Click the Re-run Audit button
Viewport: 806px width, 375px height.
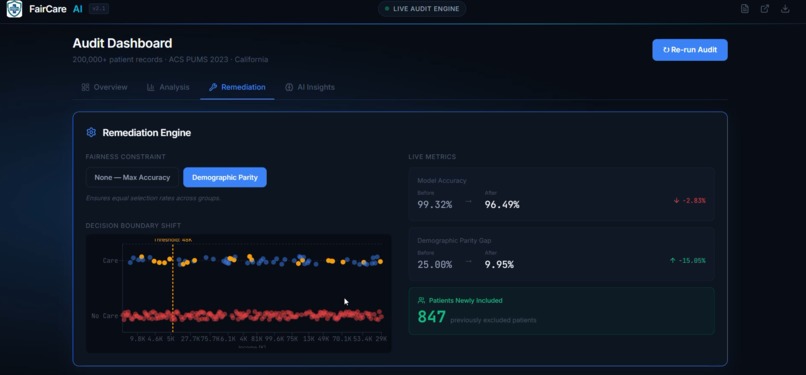coord(690,50)
